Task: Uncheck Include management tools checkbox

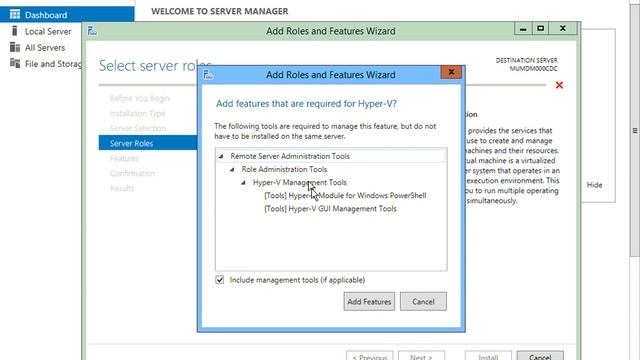Action: pos(220,280)
